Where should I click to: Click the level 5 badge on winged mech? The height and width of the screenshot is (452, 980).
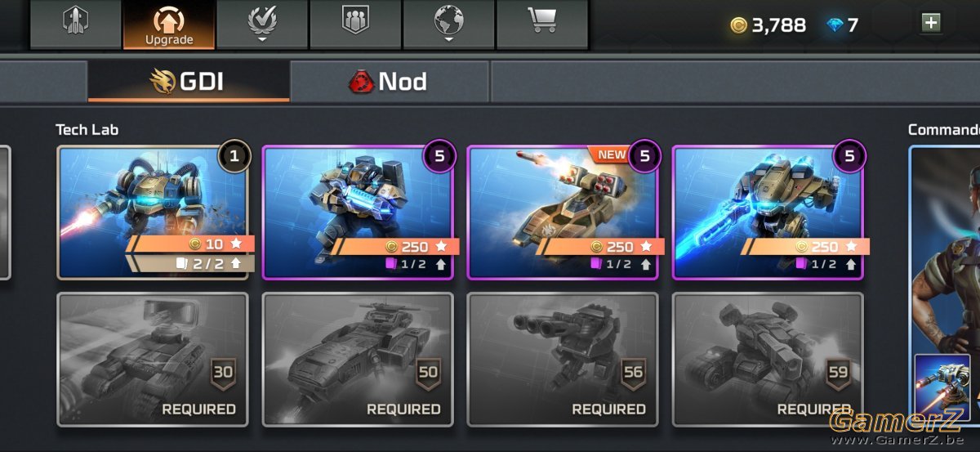coord(850,157)
